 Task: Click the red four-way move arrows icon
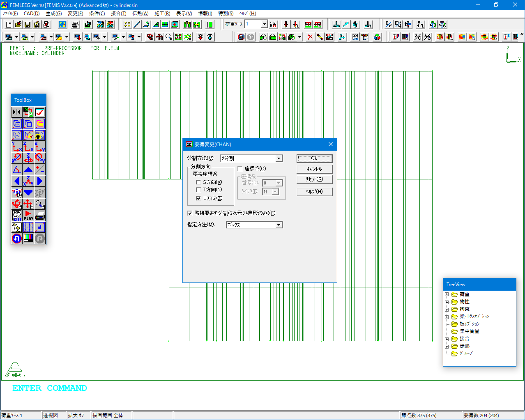point(28,204)
